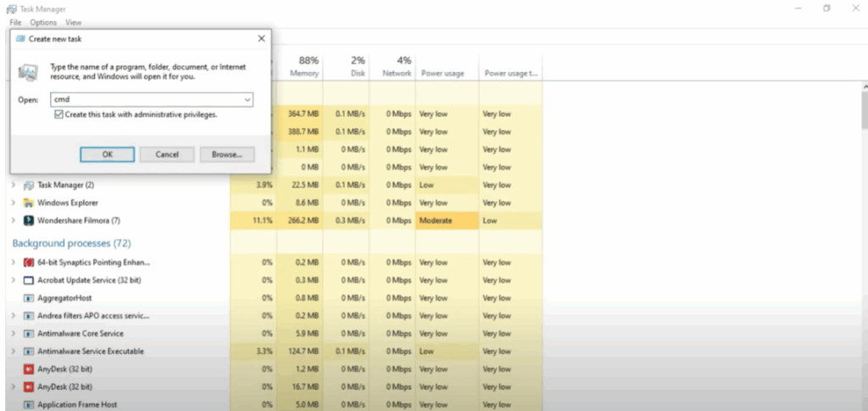Sort by the Network column header
Viewport: 868px width, 411px height.
point(392,67)
